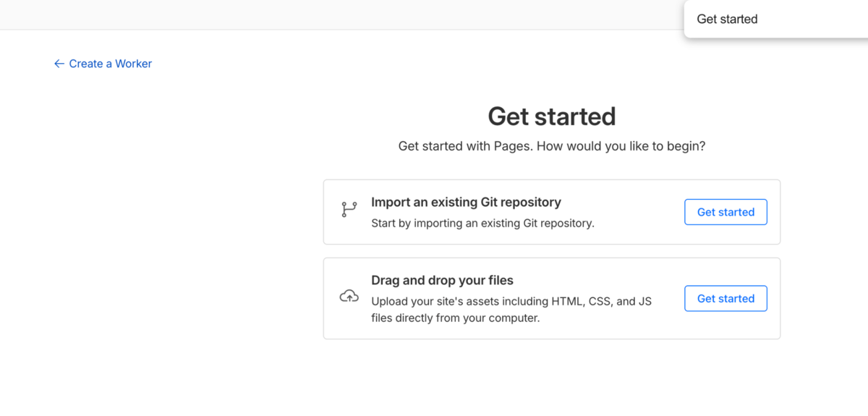Viewport: 868px width, 416px height.
Task: Click the word Pages in the subtitle
Action: [512, 146]
